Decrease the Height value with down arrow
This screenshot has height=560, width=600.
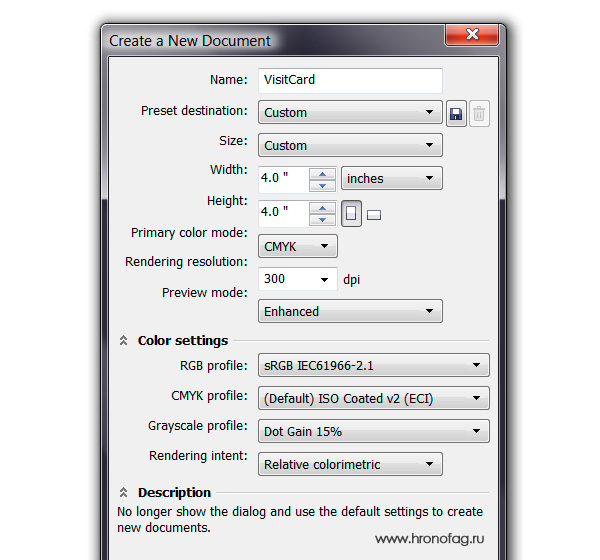pyautogui.click(x=322, y=218)
